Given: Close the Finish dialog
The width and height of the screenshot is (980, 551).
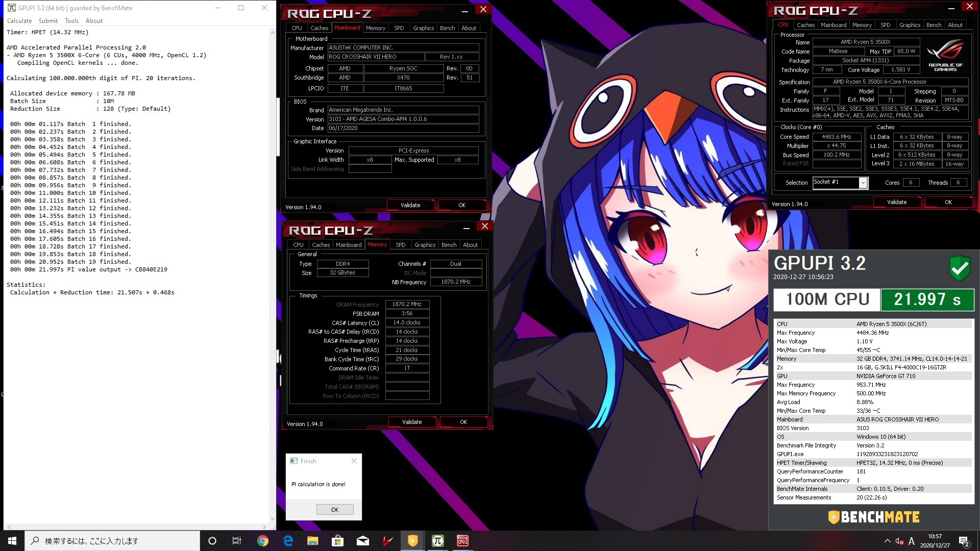Looking at the screenshot, I should [354, 461].
